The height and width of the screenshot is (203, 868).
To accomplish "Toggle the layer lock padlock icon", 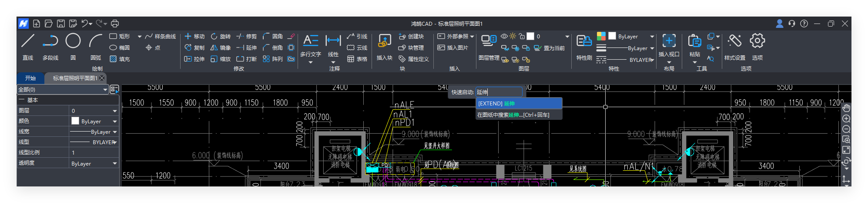I will pos(522,37).
